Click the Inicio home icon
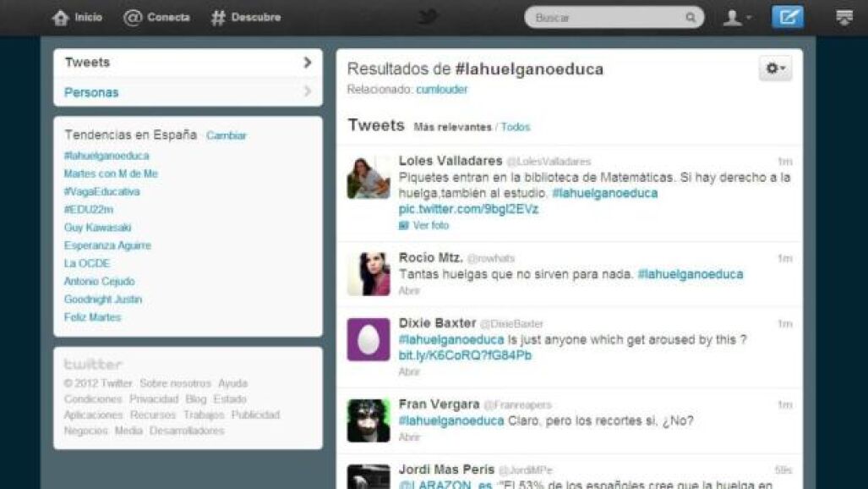 [x=60, y=18]
